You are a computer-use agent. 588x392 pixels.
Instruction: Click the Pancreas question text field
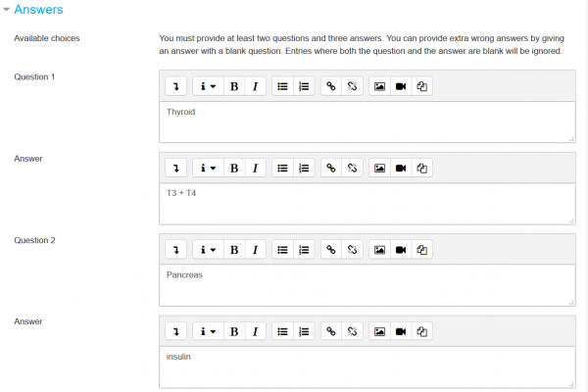367,284
